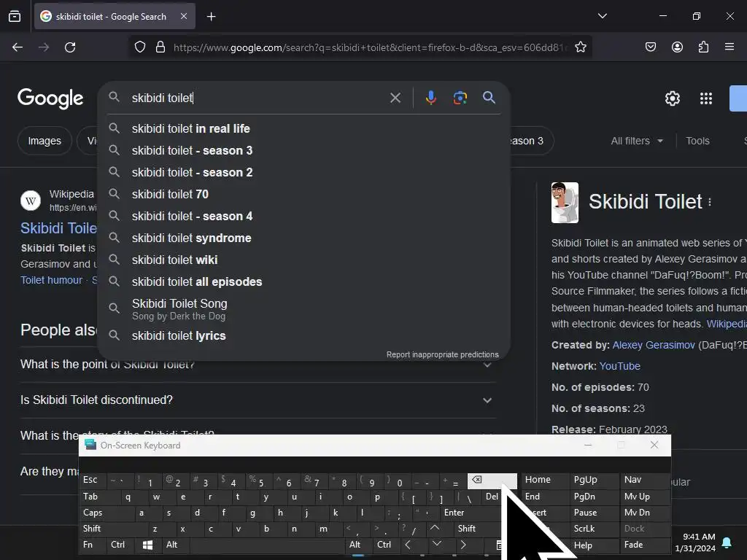Select suggestion skibidi toilet - season 4
The height and width of the screenshot is (560, 747).
pyautogui.click(x=304, y=216)
